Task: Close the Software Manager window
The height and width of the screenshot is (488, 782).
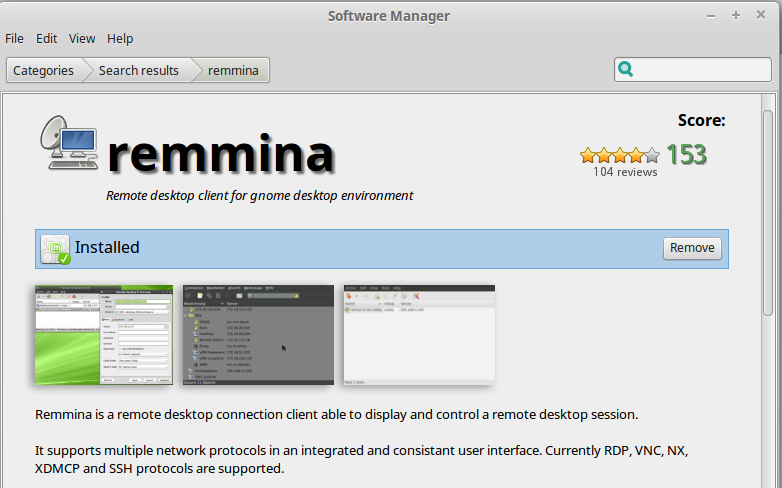Action: click(x=761, y=15)
